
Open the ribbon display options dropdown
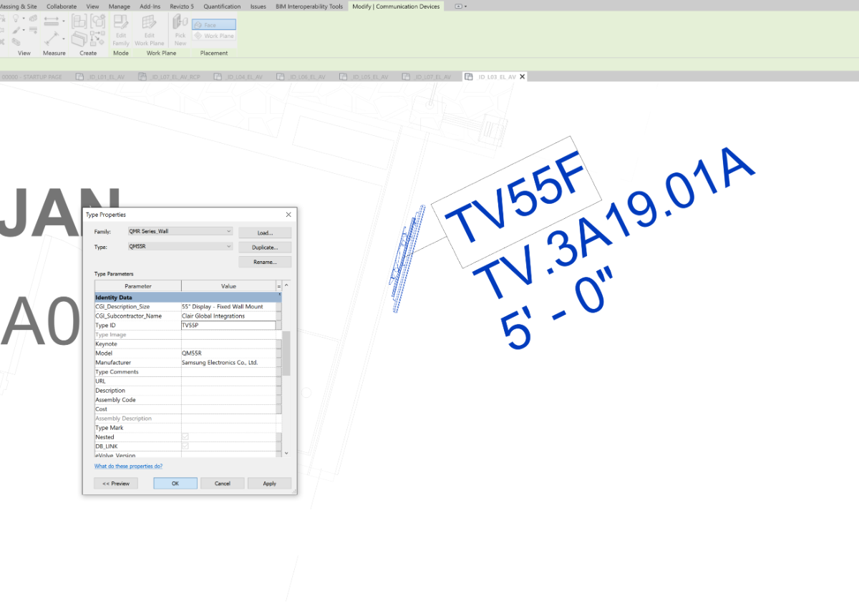click(465, 6)
